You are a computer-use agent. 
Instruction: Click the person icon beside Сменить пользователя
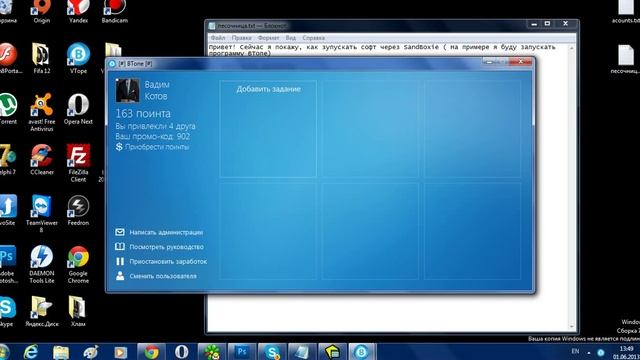pyautogui.click(x=120, y=276)
